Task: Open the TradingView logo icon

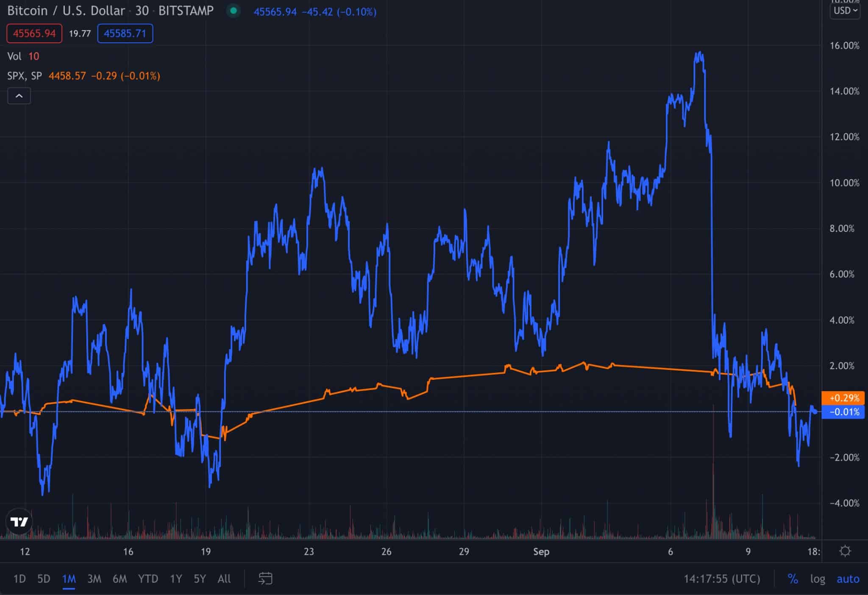Action: point(19,522)
